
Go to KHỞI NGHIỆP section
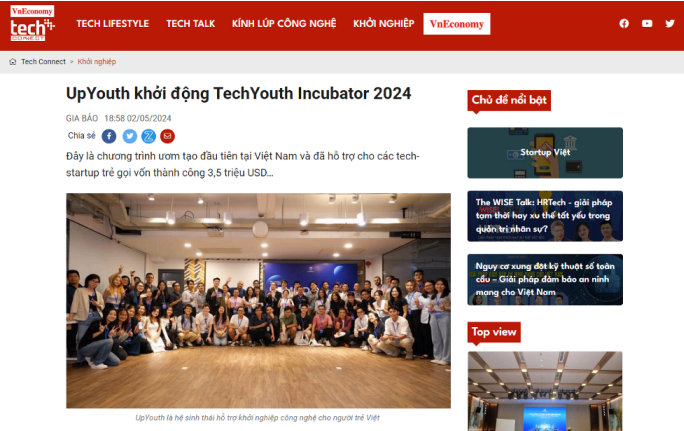383,24
